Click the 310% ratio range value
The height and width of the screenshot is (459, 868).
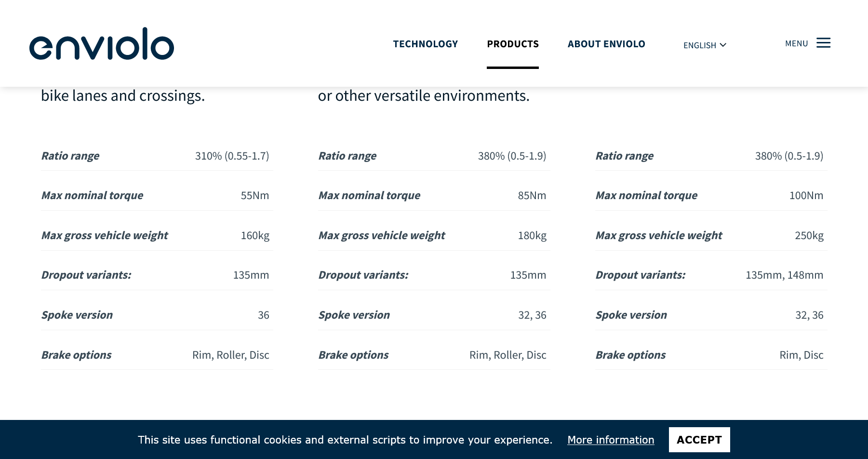[232, 156]
